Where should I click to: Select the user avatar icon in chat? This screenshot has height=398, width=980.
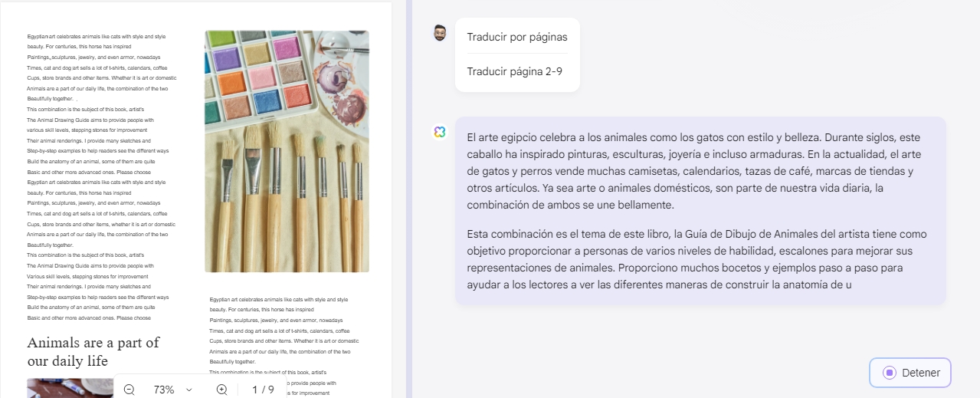439,32
